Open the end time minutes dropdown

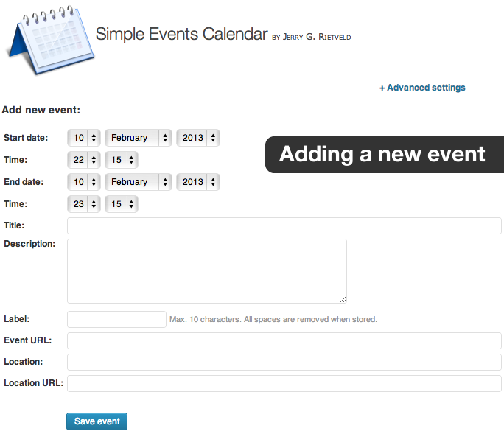pyautogui.click(x=122, y=204)
